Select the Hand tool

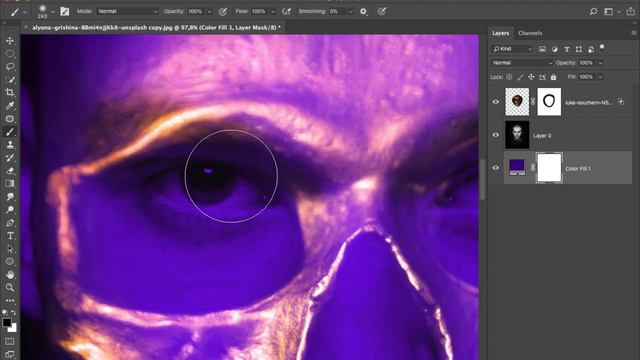pos(10,275)
